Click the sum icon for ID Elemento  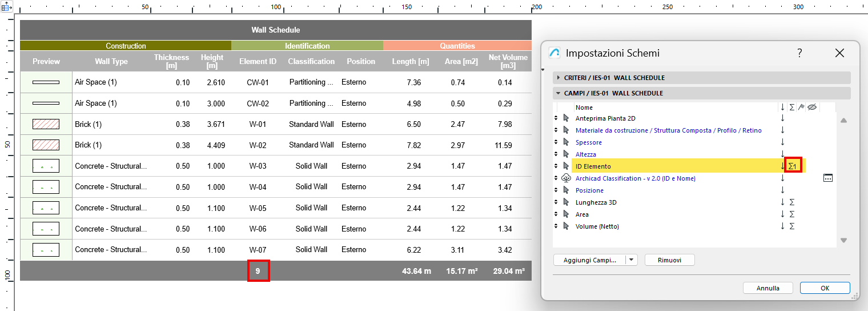click(793, 166)
